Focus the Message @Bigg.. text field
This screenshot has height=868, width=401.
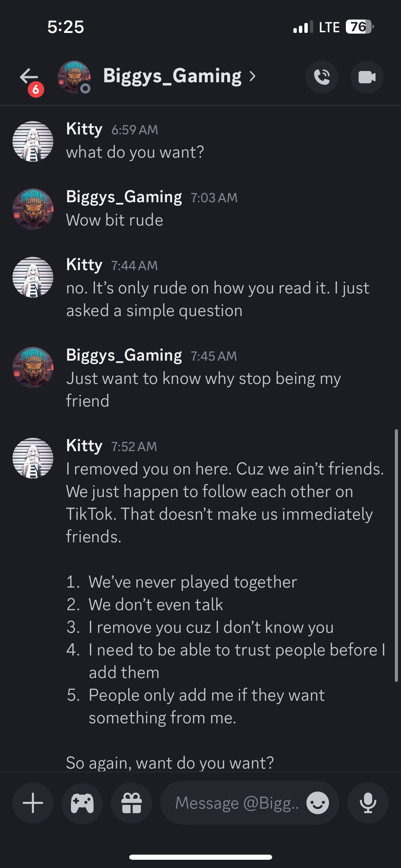(236, 803)
